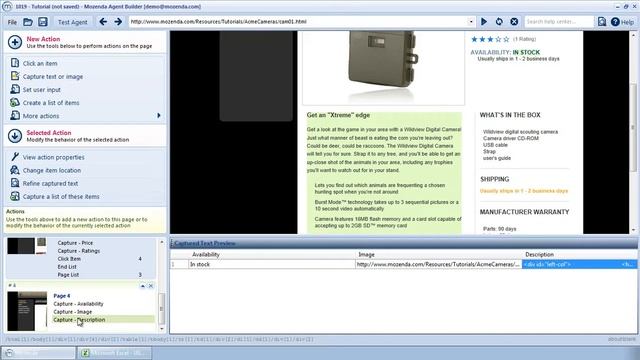640x360 pixels.
Task: Click the save disk icon
Action: click(x=43, y=22)
